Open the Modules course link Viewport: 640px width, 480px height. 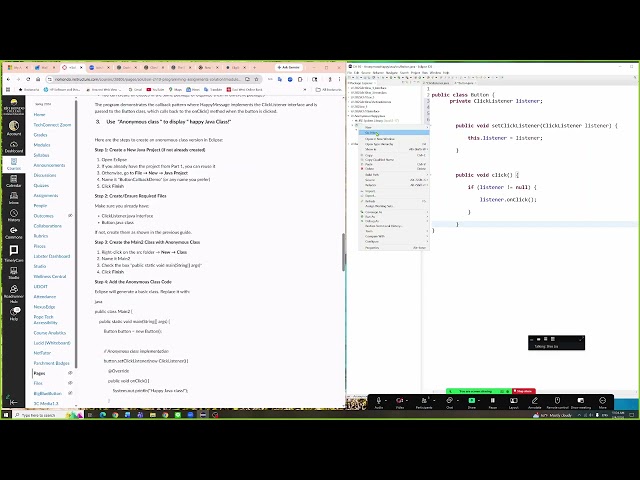pyautogui.click(x=42, y=145)
